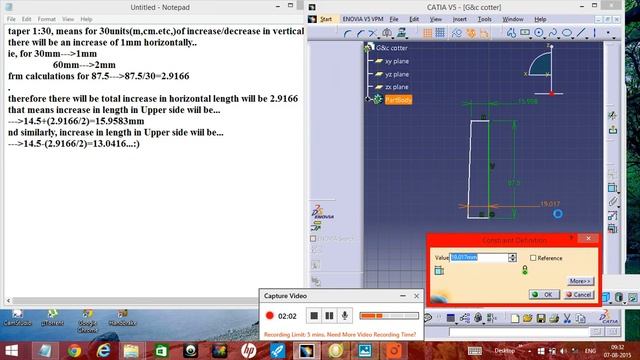640x360 pixels.
Task: Toggle Snap to Point grid icon
Action: tap(440, 33)
